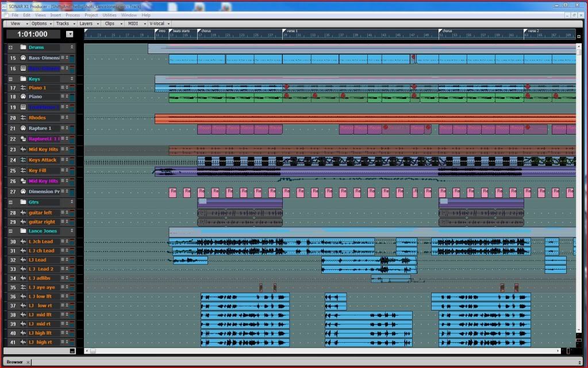The height and width of the screenshot is (368, 588).
Task: Open the timecode display format dropdown
Action: (70, 34)
